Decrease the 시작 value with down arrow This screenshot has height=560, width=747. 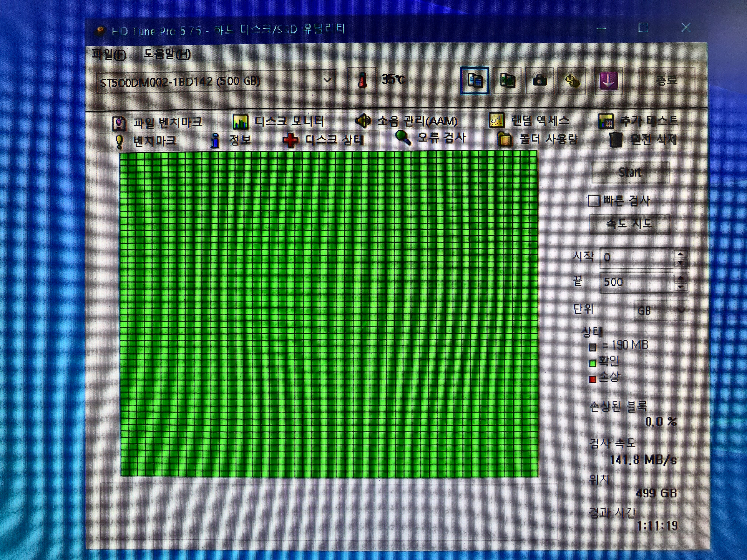coord(680,263)
